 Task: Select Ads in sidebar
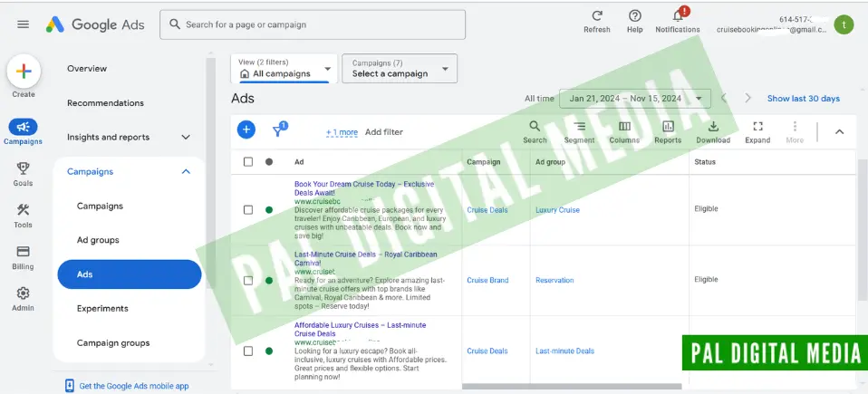130,274
